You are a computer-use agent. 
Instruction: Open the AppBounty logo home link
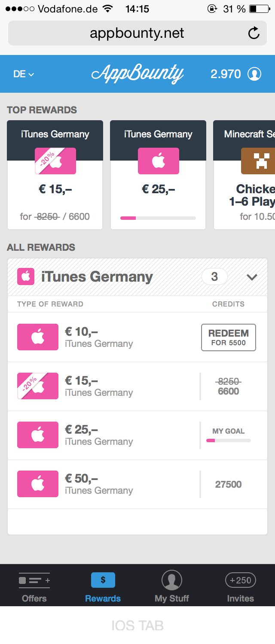point(137,74)
